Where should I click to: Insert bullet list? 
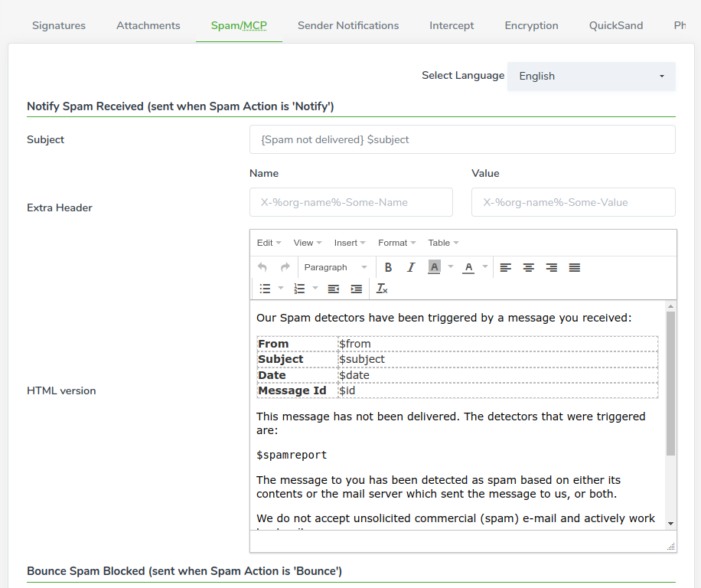coord(265,289)
